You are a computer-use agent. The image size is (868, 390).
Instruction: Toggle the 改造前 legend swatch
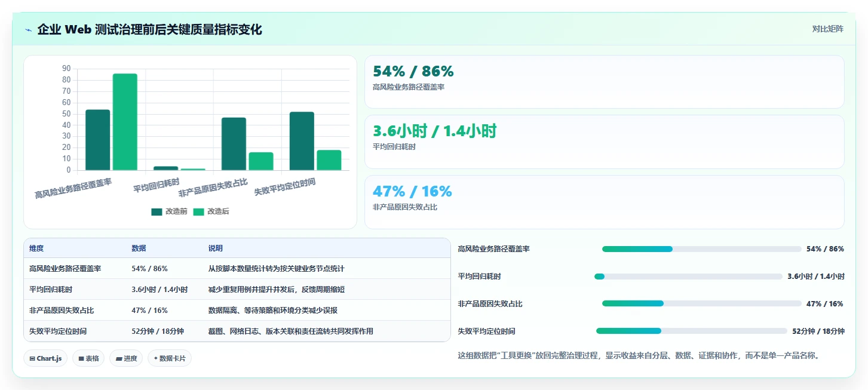[x=157, y=211]
